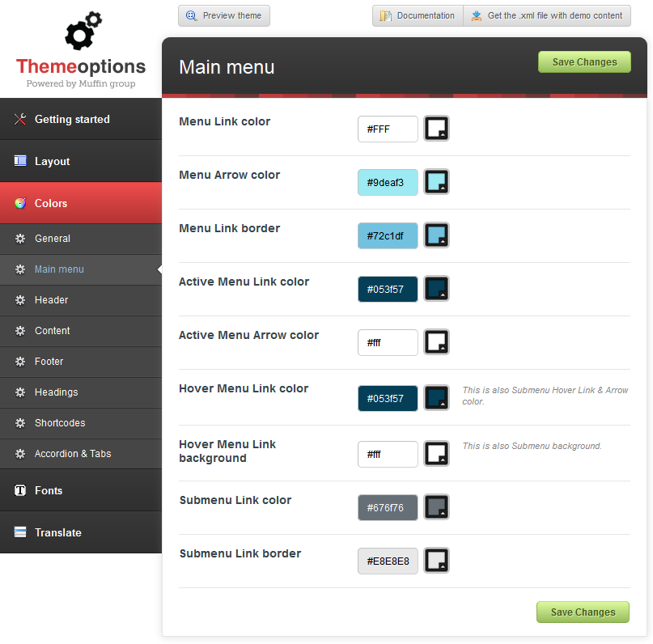Open the Hover Menu Link color picker icon
The width and height of the screenshot is (653, 644).
(x=437, y=397)
